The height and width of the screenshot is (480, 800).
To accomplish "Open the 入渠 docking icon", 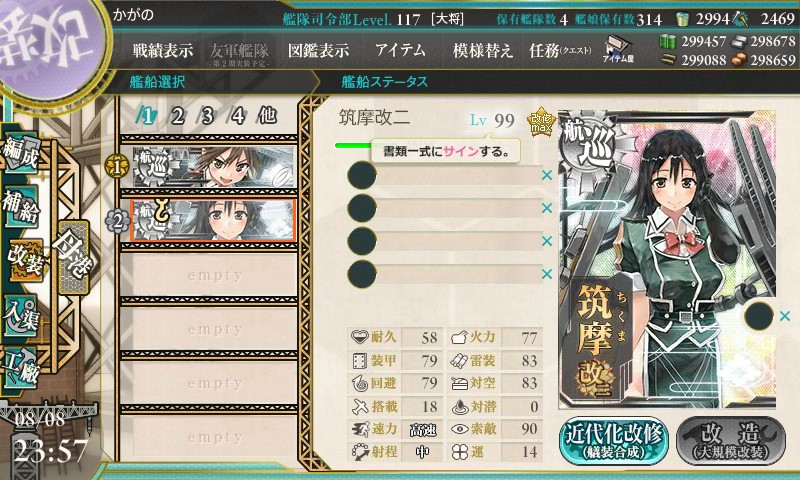I will [21, 316].
